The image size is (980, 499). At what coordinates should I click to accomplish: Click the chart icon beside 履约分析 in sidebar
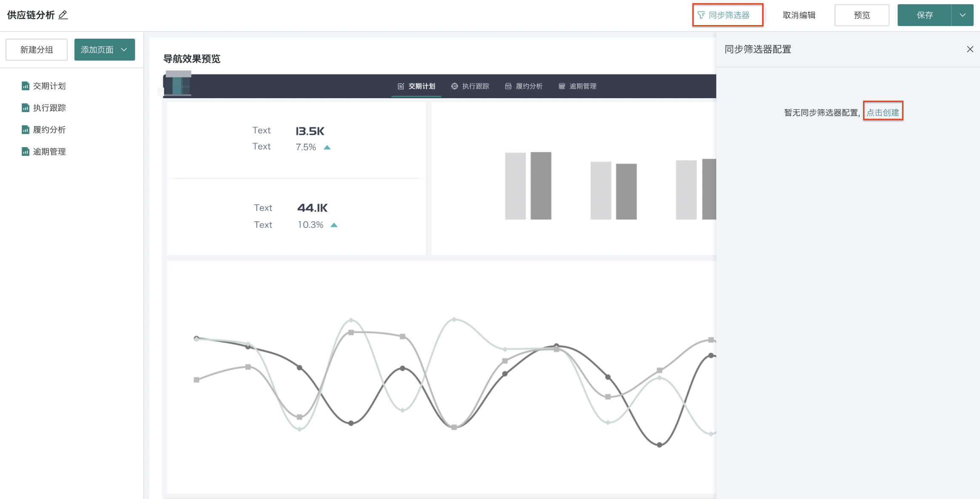point(26,130)
